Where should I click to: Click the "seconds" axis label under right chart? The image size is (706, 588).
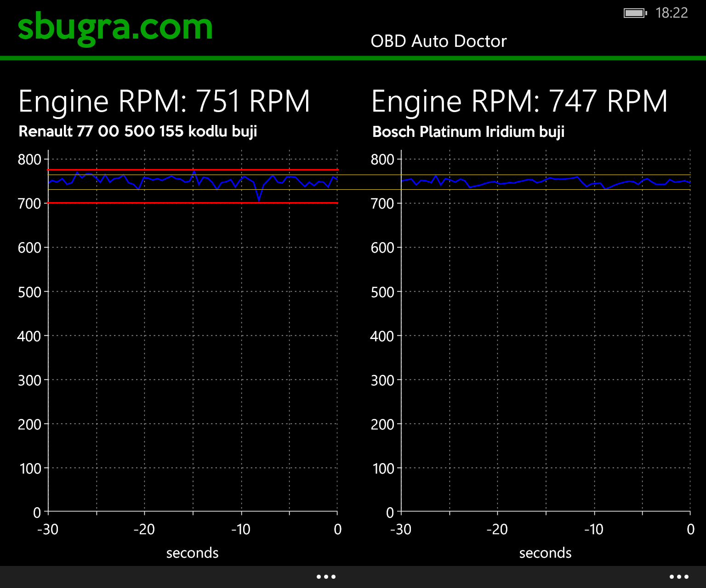(545, 553)
